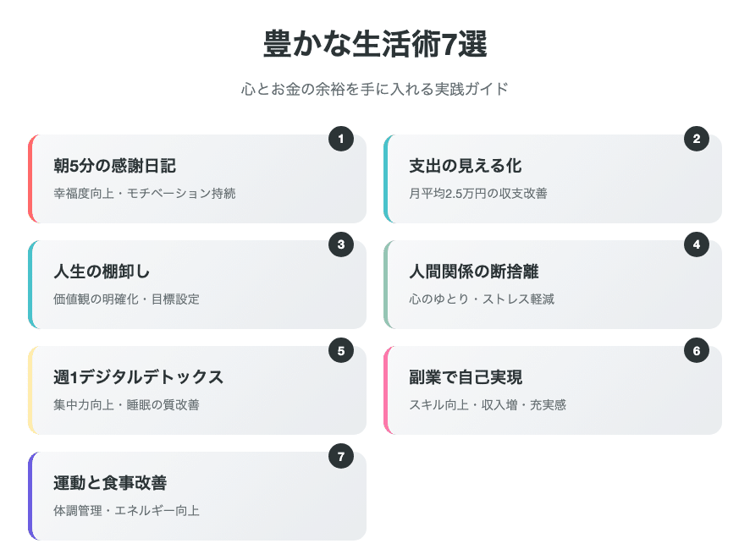Click the 月平均2.5万円の収支改善 description
750x560 pixels.
(477, 194)
